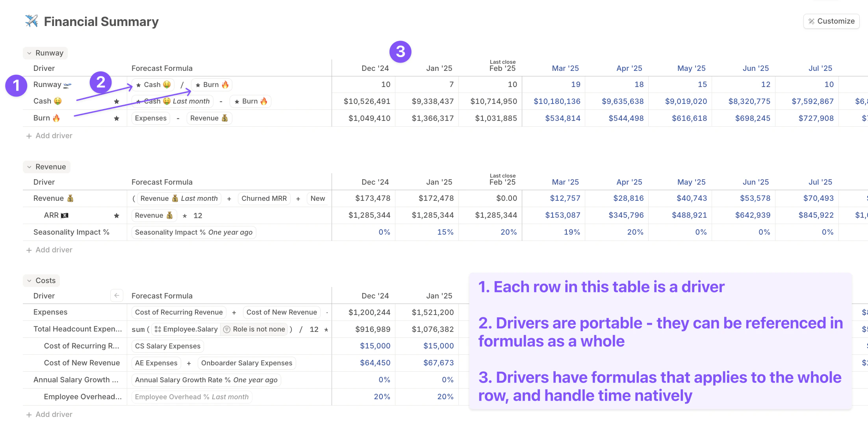Image resolution: width=868 pixels, height=426 pixels.
Task: Toggle the star on the ARR driver row
Action: (117, 215)
